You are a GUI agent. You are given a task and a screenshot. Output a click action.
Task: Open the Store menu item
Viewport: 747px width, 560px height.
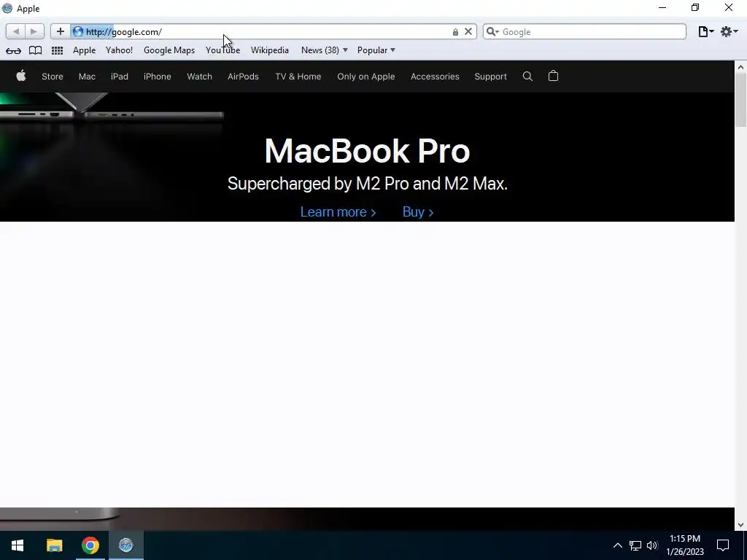(x=53, y=76)
